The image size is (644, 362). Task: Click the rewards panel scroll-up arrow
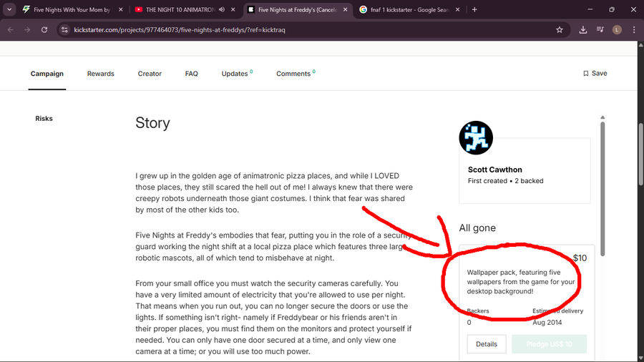pyautogui.click(x=602, y=117)
